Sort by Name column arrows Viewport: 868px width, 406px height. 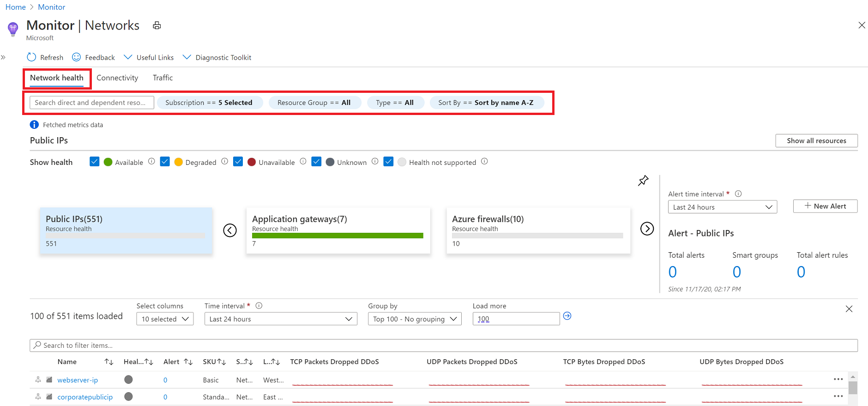point(109,362)
